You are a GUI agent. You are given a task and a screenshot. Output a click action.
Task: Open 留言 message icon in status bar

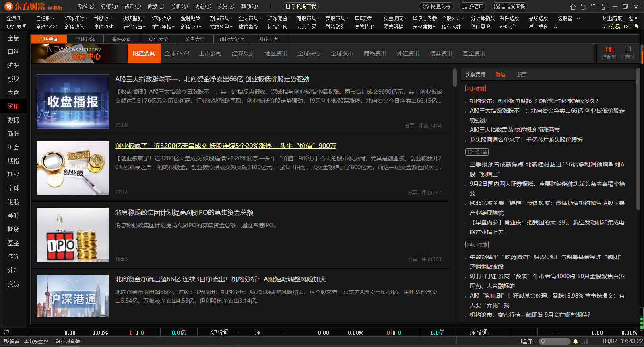12,341
